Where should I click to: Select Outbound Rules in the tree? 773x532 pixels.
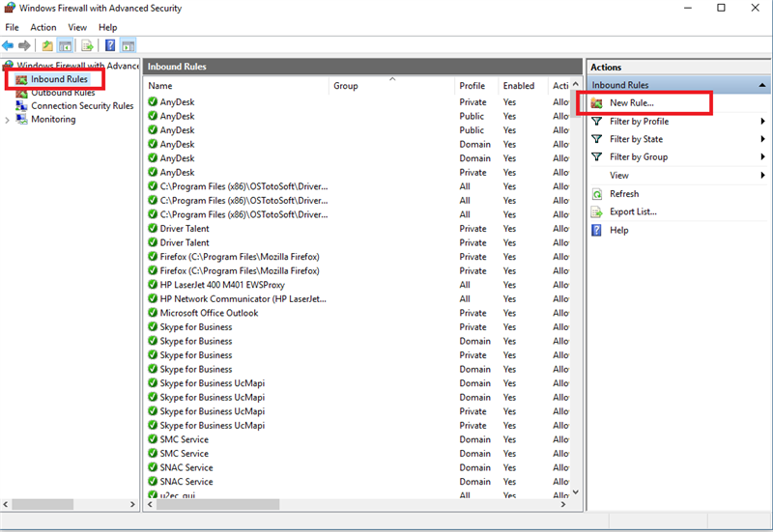[62, 93]
